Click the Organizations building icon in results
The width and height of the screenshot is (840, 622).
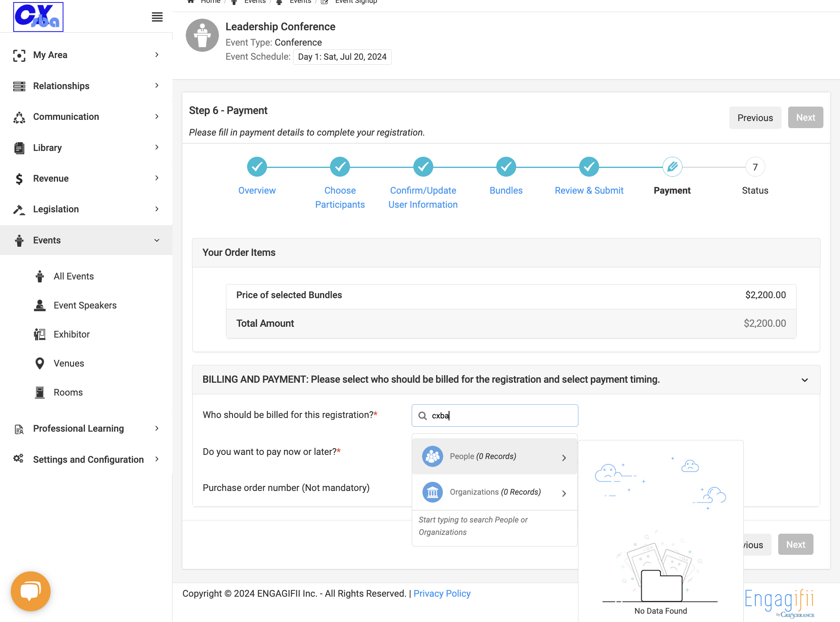pyautogui.click(x=432, y=492)
